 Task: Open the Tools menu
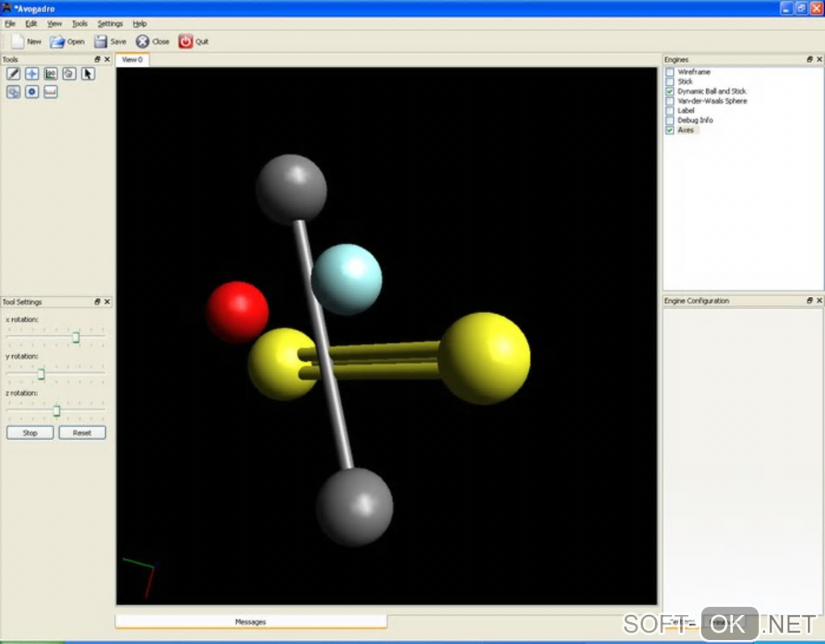click(x=79, y=23)
